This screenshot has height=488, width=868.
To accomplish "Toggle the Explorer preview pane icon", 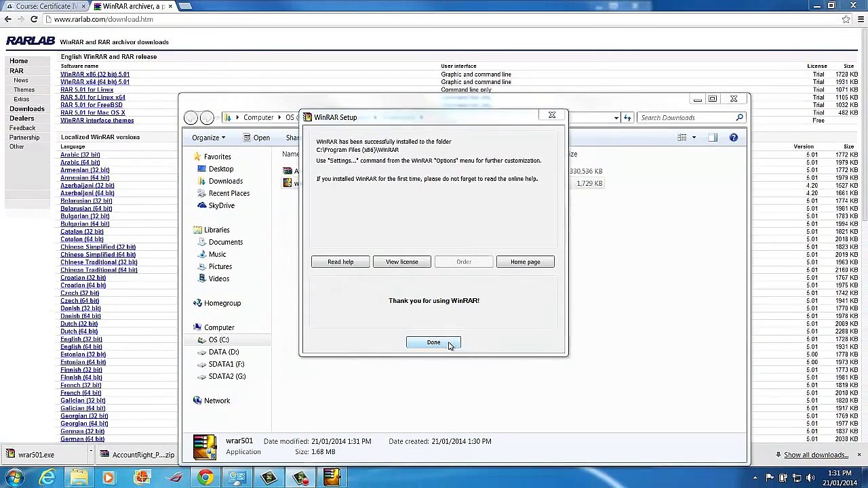I will tap(713, 138).
